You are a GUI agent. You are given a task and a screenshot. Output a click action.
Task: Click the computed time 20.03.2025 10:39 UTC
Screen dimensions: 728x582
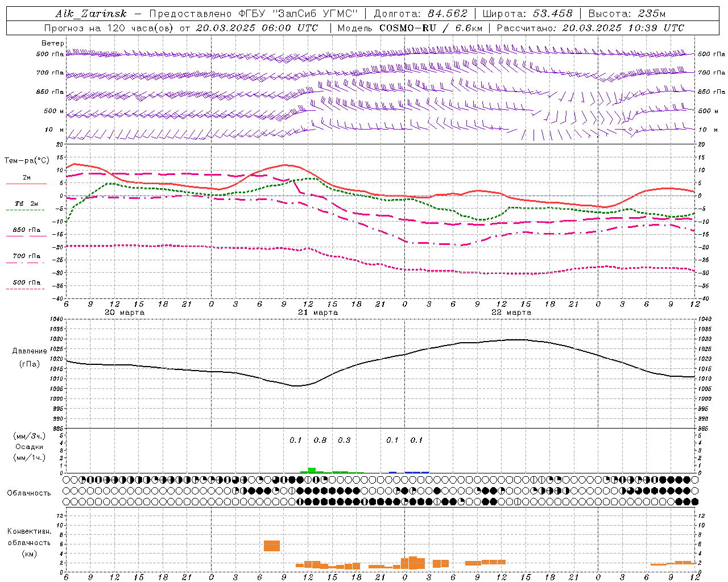click(x=623, y=28)
